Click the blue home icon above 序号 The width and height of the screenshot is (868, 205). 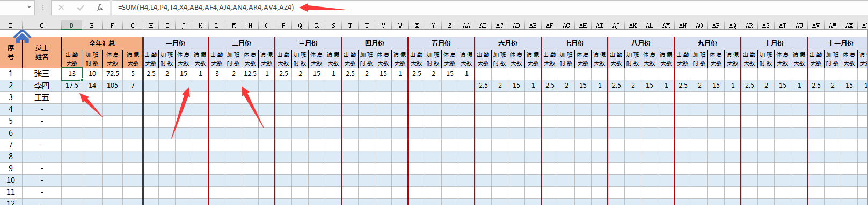pyautogui.click(x=22, y=37)
